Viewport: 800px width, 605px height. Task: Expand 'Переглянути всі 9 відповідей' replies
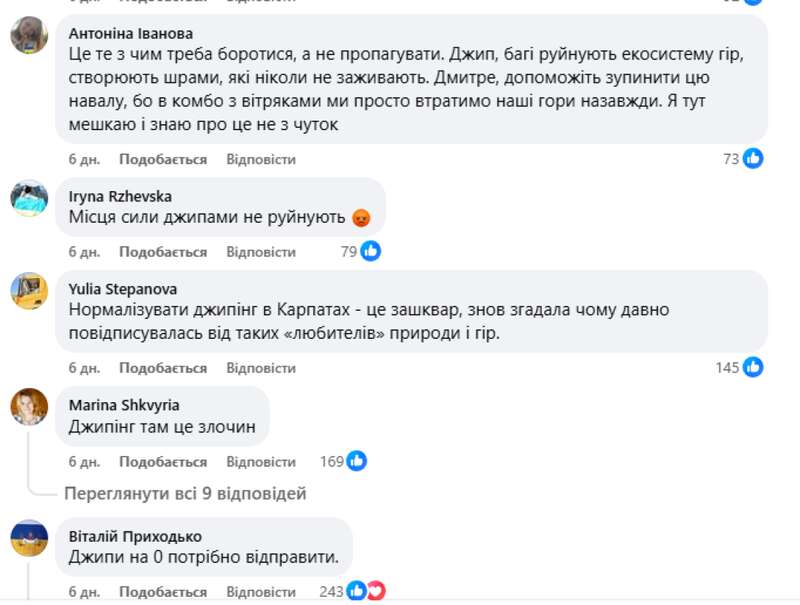pos(184,493)
